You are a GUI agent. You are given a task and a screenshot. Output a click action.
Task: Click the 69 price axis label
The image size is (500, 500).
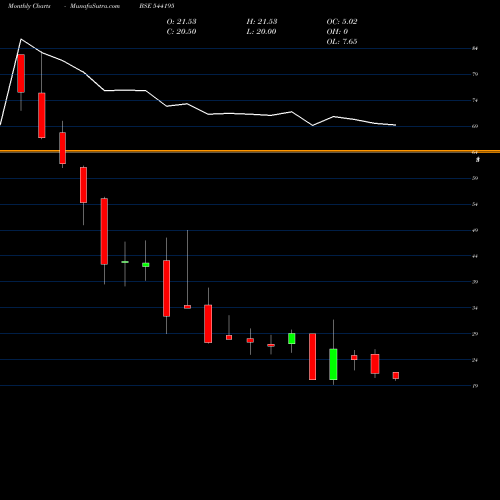475,126
